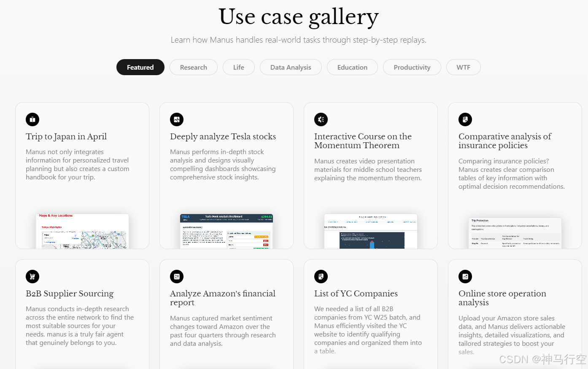Click the subtitle about step-by-step replays
The image size is (588, 369).
click(299, 40)
